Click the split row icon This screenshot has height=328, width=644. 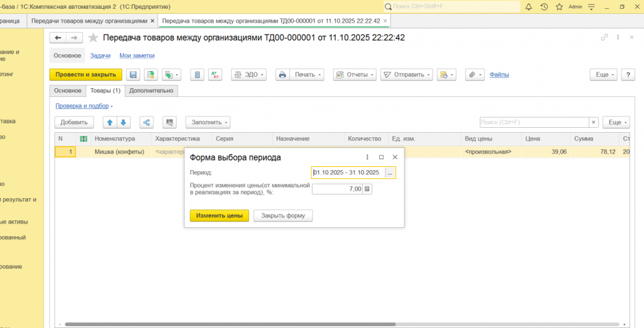click(147, 122)
